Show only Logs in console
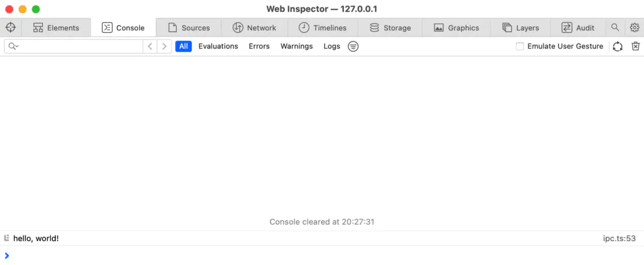 [x=332, y=46]
